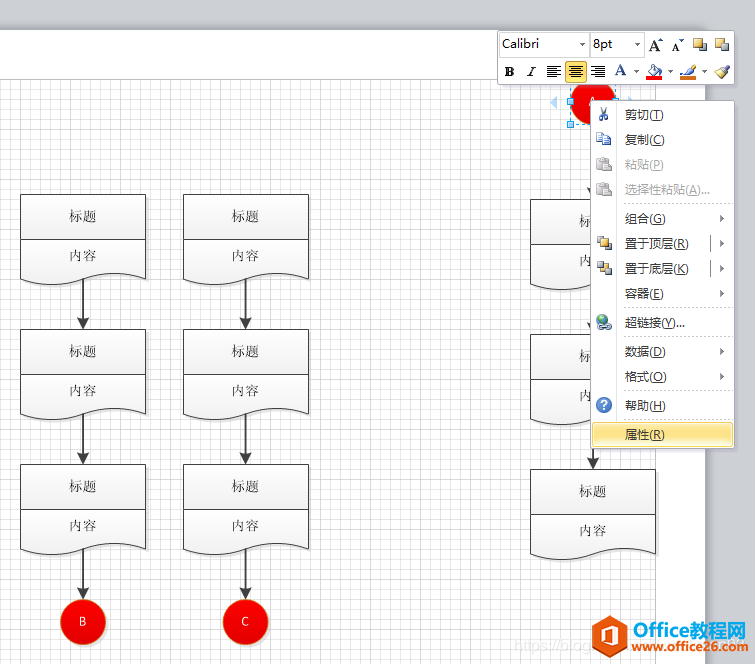Open the 数据(D) submenu
755x664 pixels.
663,352
